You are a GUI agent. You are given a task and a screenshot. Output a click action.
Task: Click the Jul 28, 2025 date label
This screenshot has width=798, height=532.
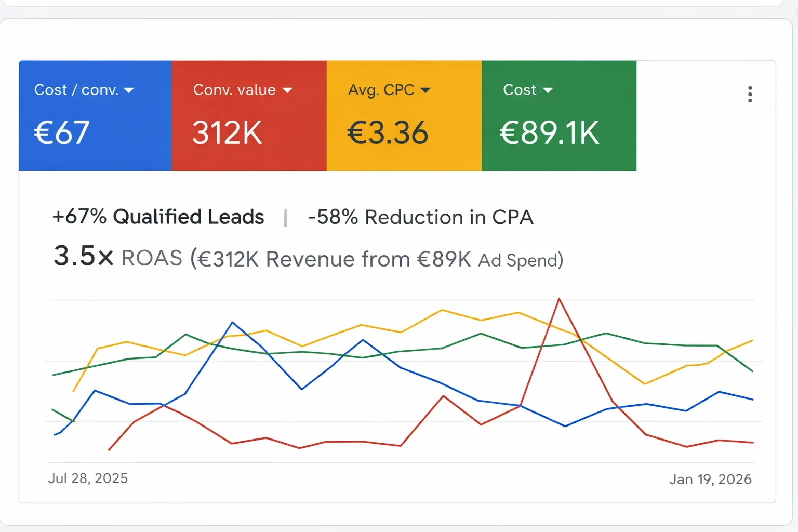tap(88, 478)
